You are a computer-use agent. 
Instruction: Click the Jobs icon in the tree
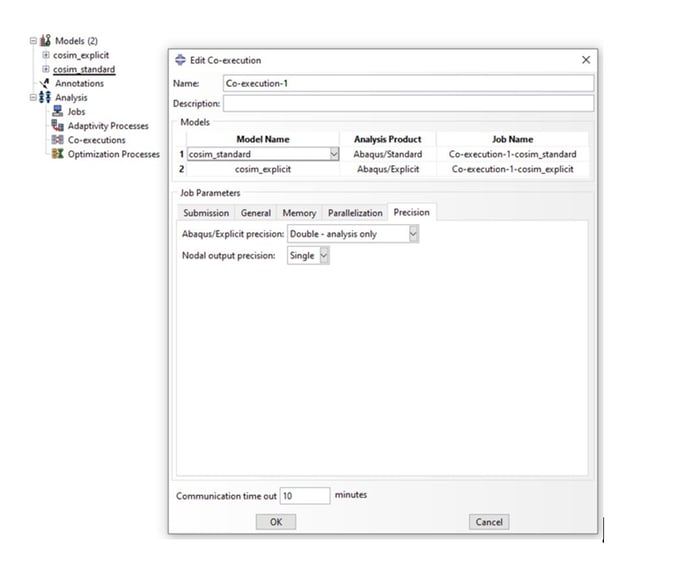point(58,111)
